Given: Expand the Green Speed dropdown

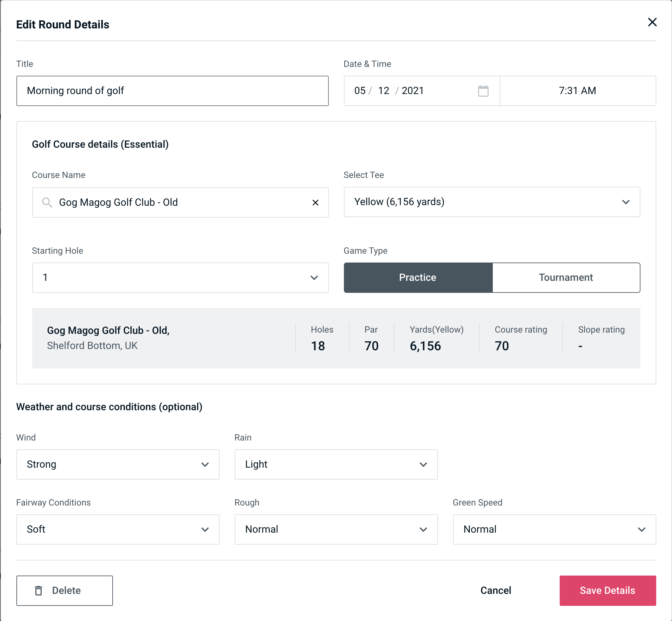Looking at the screenshot, I should coord(643,529).
